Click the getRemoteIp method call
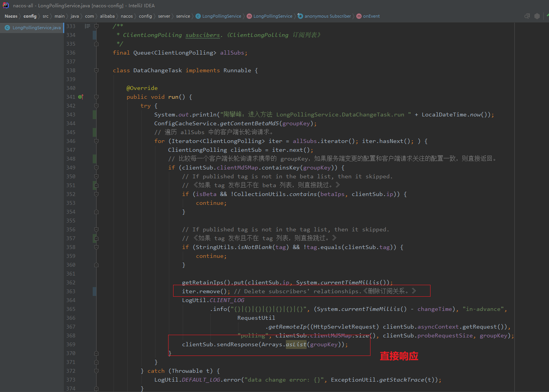The image size is (549, 392). click(287, 327)
